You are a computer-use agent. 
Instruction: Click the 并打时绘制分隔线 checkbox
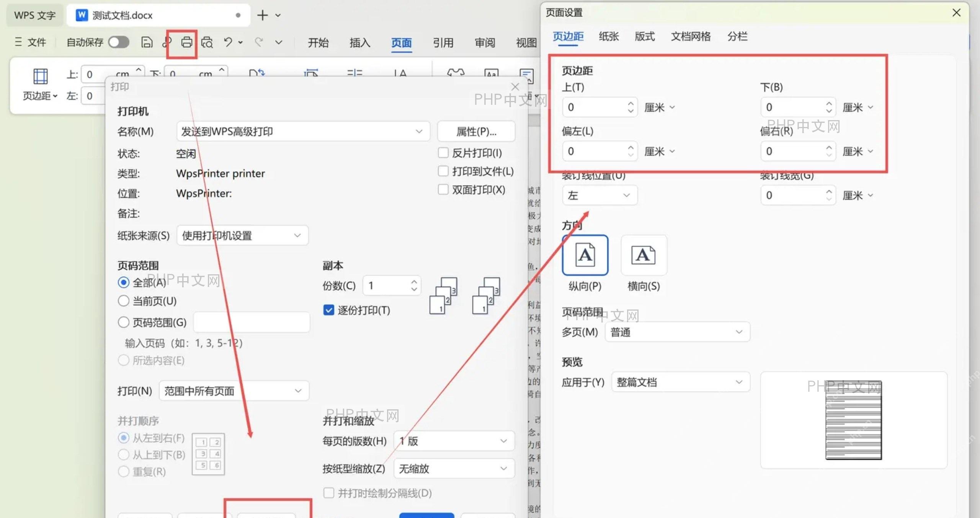328,493
